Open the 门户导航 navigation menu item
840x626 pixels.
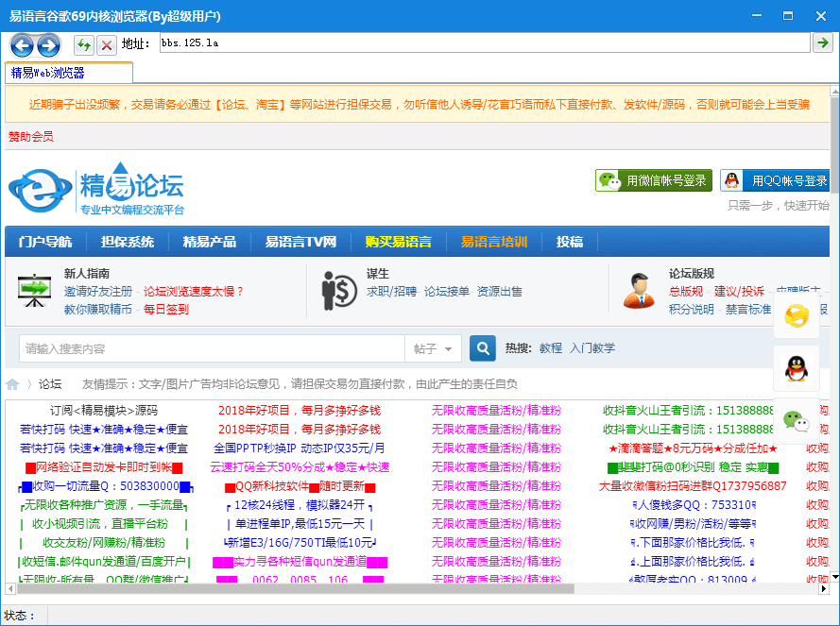click(45, 242)
